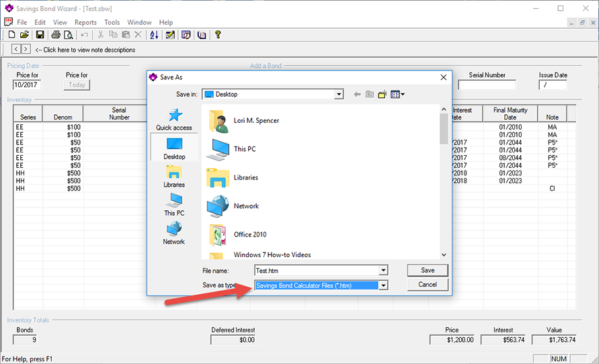This screenshot has height=364, width=599.
Task: Create a new folder in Save As dialog
Action: 383,94
